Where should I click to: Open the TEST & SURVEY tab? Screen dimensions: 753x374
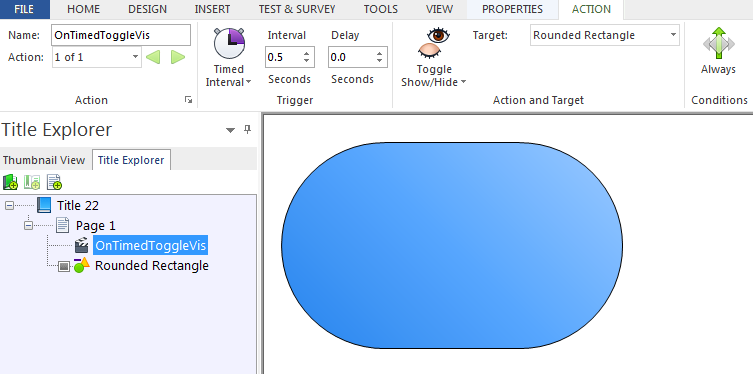pyautogui.click(x=297, y=9)
